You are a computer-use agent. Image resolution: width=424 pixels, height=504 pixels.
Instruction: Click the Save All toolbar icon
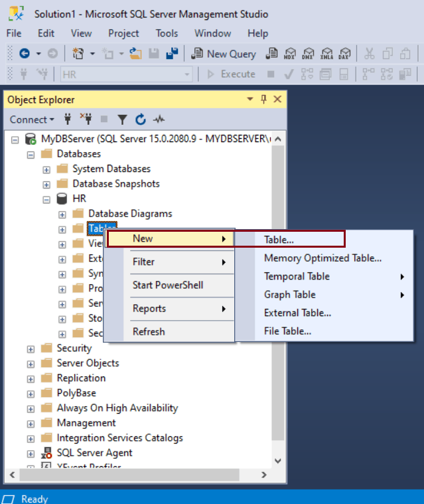(172, 54)
